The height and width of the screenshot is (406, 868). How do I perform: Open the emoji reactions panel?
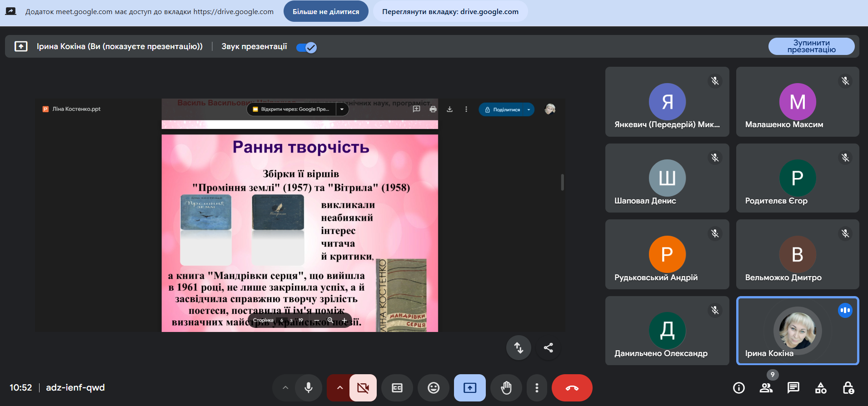pos(434,388)
